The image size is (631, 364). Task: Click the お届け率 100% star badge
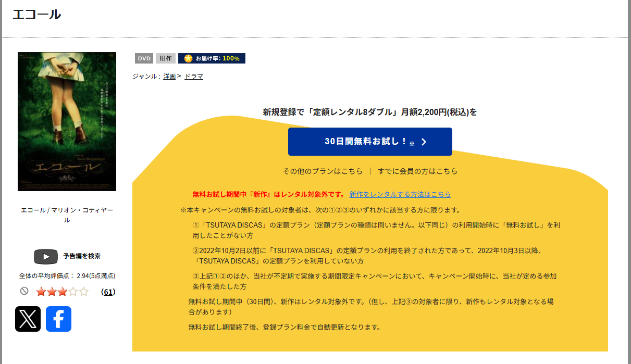pyautogui.click(x=212, y=58)
